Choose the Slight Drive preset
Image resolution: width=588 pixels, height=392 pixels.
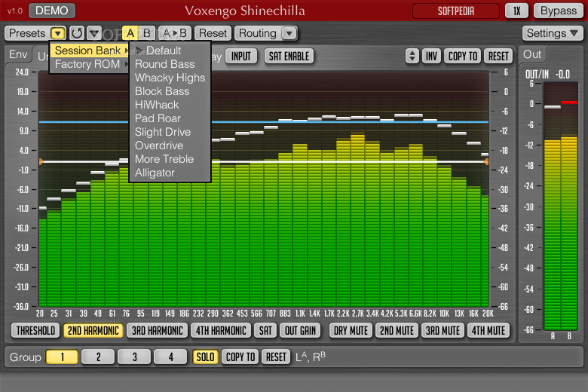pyautogui.click(x=170, y=132)
